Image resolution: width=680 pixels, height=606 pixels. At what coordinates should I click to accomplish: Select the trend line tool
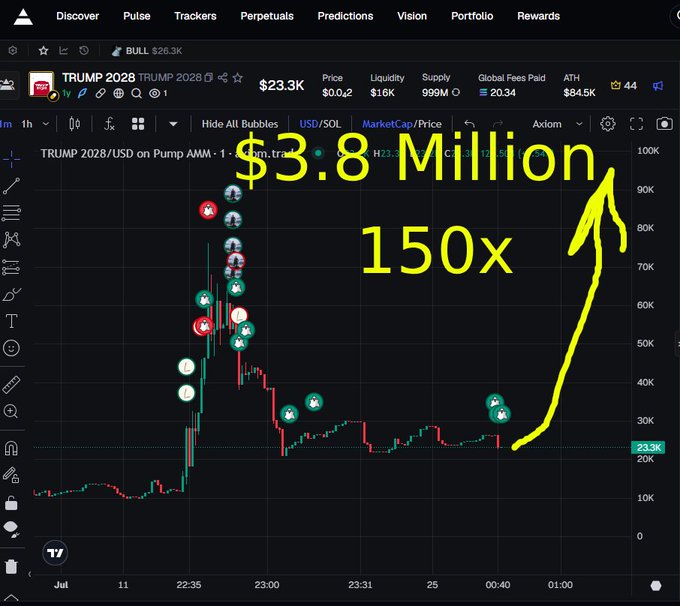[11, 186]
